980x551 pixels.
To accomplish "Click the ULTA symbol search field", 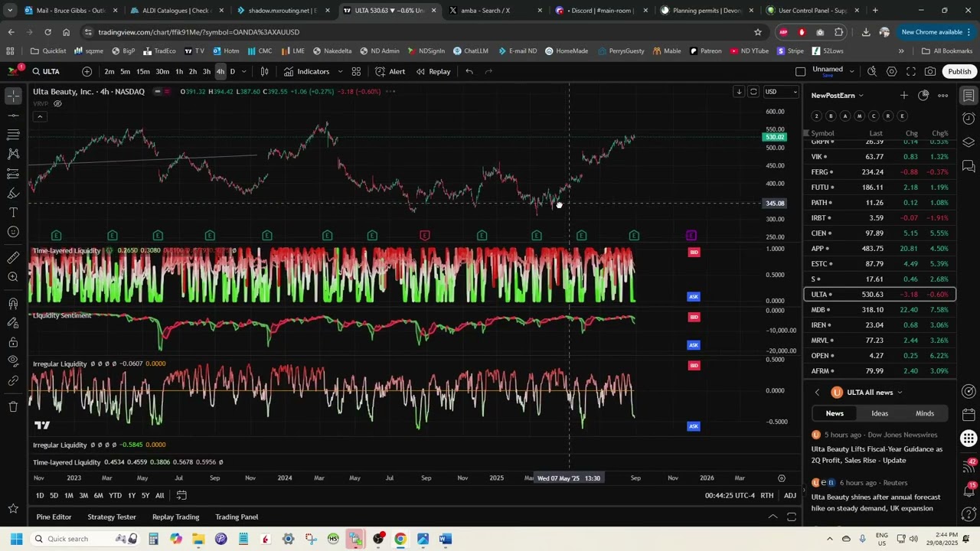I will tap(51, 71).
